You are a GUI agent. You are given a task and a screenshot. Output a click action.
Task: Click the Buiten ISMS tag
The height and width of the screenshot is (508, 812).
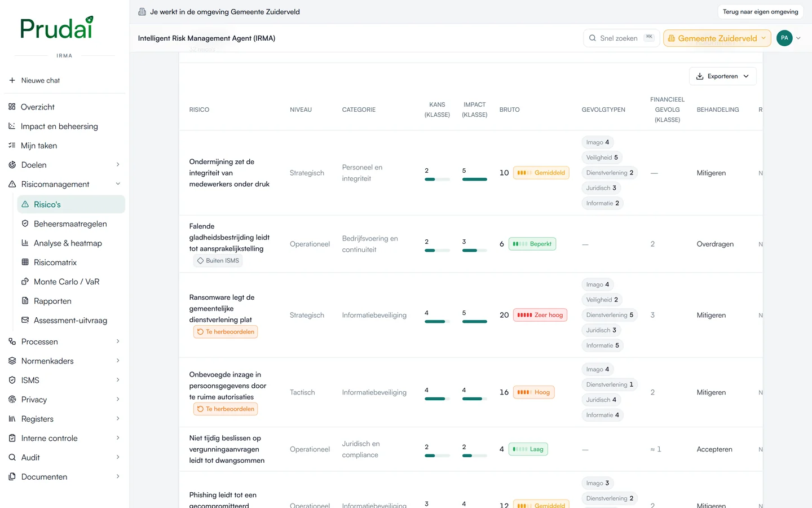[x=218, y=261]
